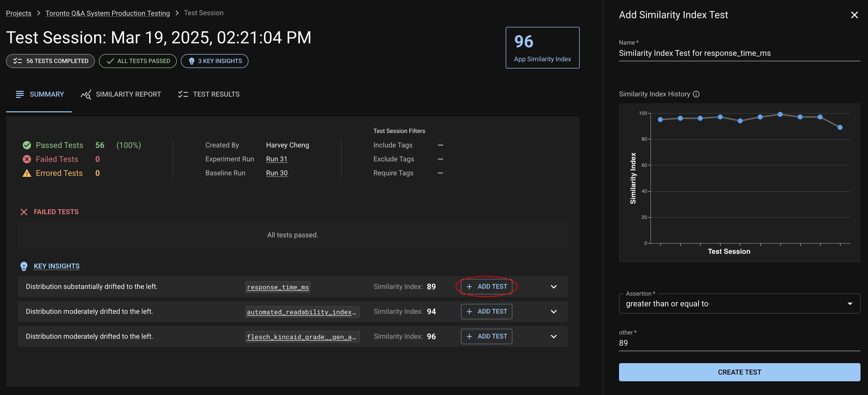The image size is (868, 395).
Task: Open the Test Results tab
Action: tap(209, 94)
